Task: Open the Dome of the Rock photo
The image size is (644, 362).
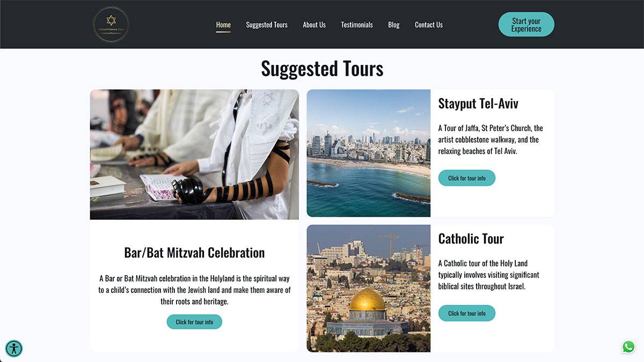Action: click(x=369, y=289)
